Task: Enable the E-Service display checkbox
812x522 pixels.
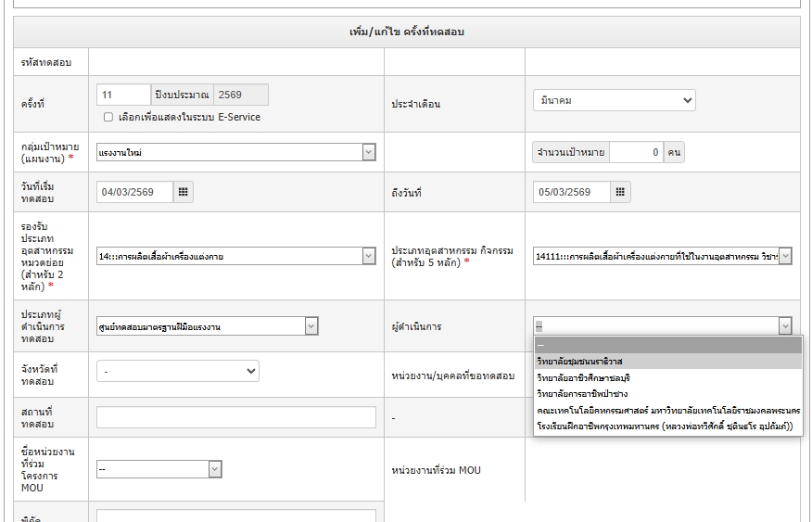Action: [108, 118]
